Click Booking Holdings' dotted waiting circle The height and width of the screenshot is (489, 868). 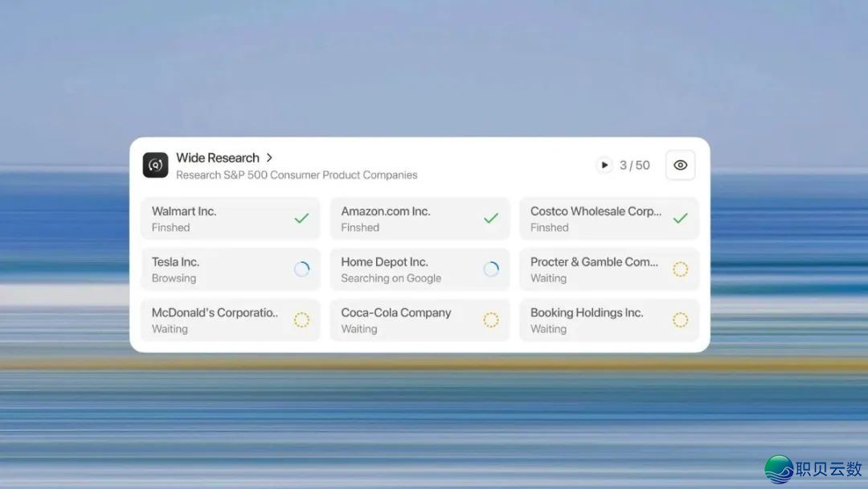[680, 320]
